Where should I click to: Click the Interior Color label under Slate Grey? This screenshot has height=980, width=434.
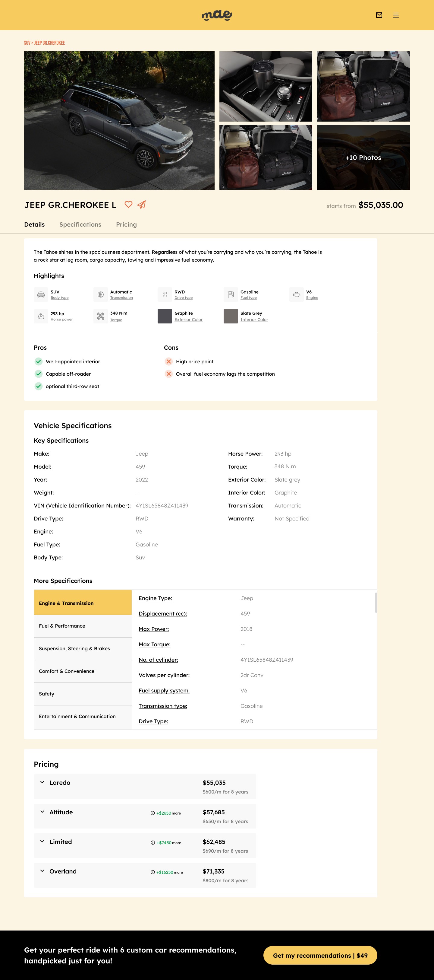click(254, 320)
